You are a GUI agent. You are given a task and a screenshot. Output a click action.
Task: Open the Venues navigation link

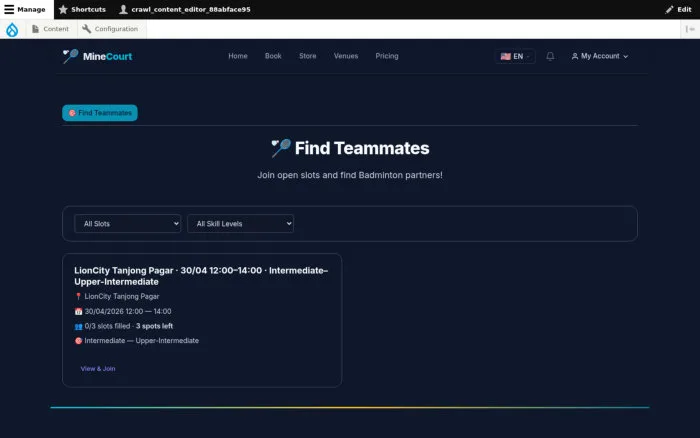(346, 56)
